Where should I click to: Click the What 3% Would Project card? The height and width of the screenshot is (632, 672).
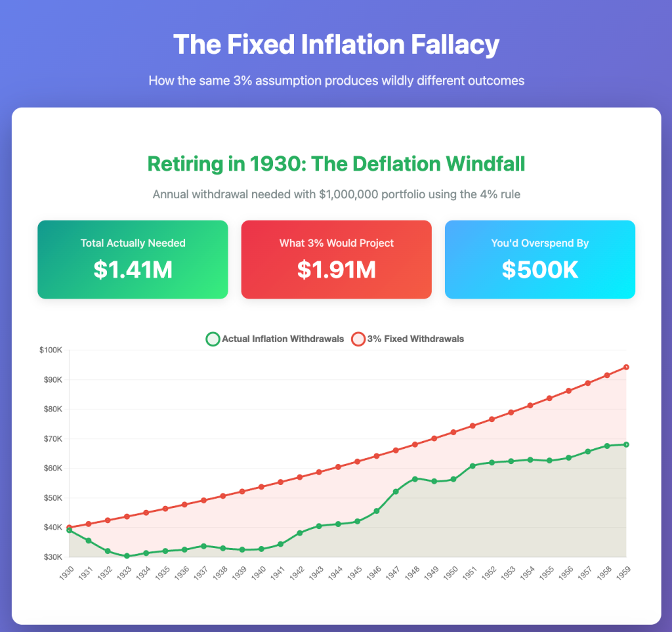point(336,259)
